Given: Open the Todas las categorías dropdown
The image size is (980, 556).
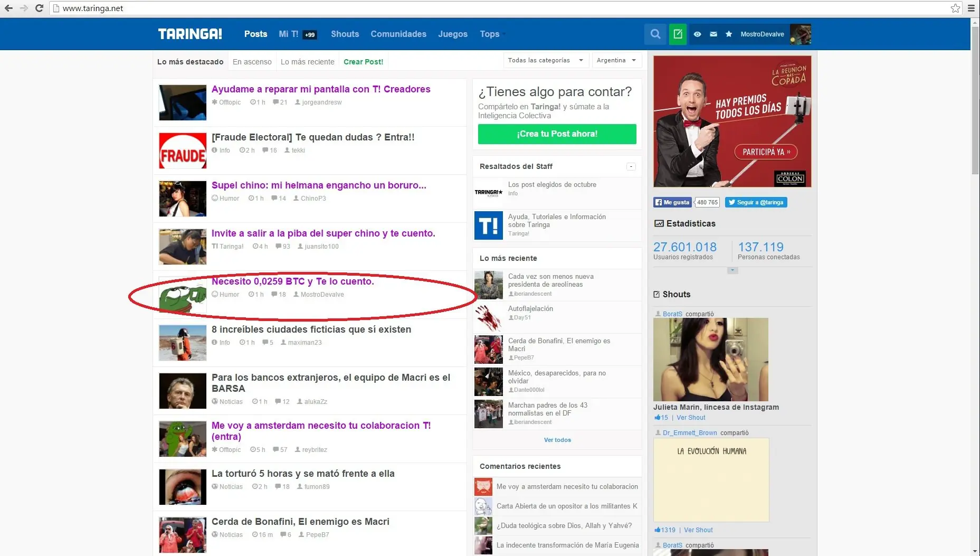Looking at the screenshot, I should pyautogui.click(x=545, y=60).
